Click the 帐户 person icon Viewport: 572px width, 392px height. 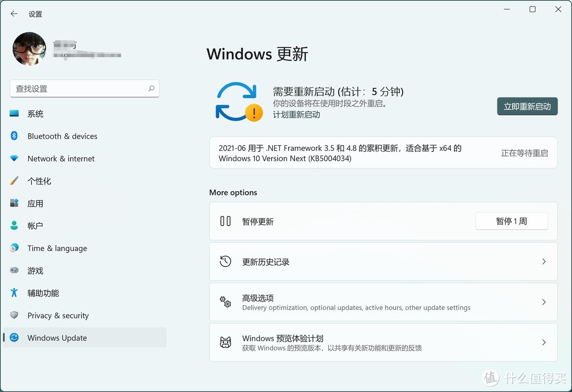pyautogui.click(x=14, y=226)
